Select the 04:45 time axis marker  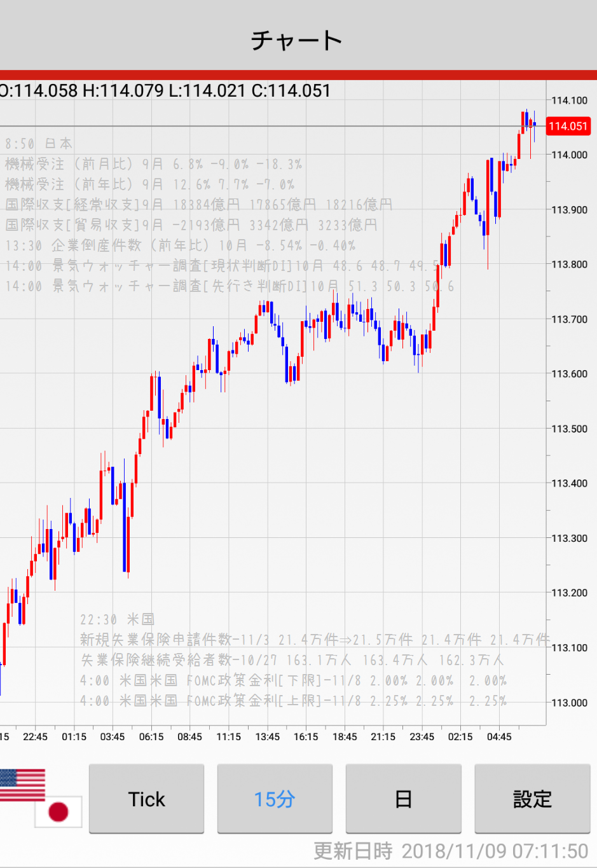(x=499, y=736)
